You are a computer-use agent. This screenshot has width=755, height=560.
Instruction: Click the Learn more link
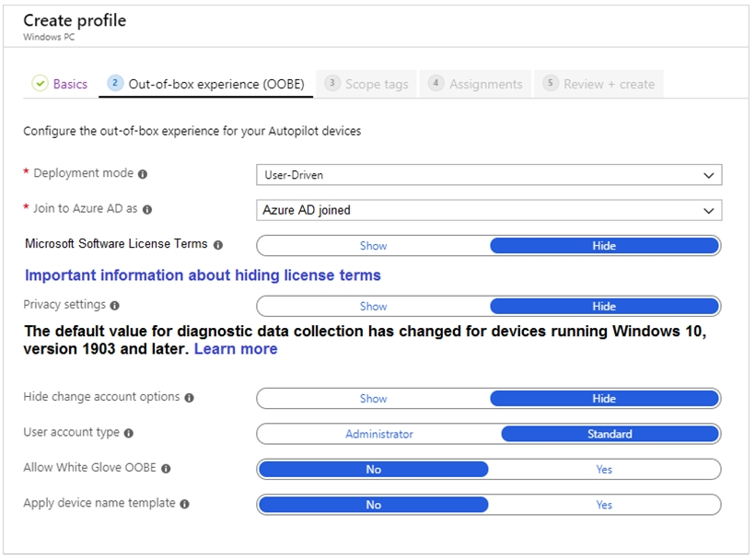point(235,349)
